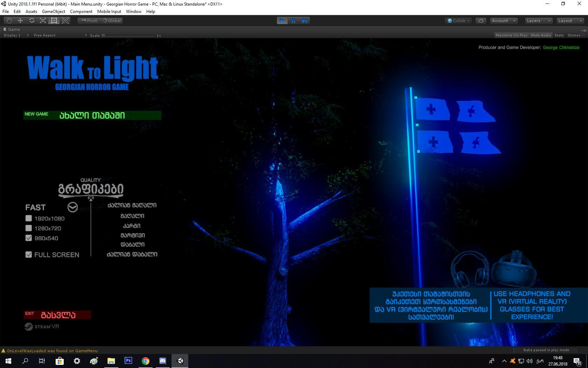The height and width of the screenshot is (368, 588).
Task: Toggle Mute Audio
Action: point(541,35)
